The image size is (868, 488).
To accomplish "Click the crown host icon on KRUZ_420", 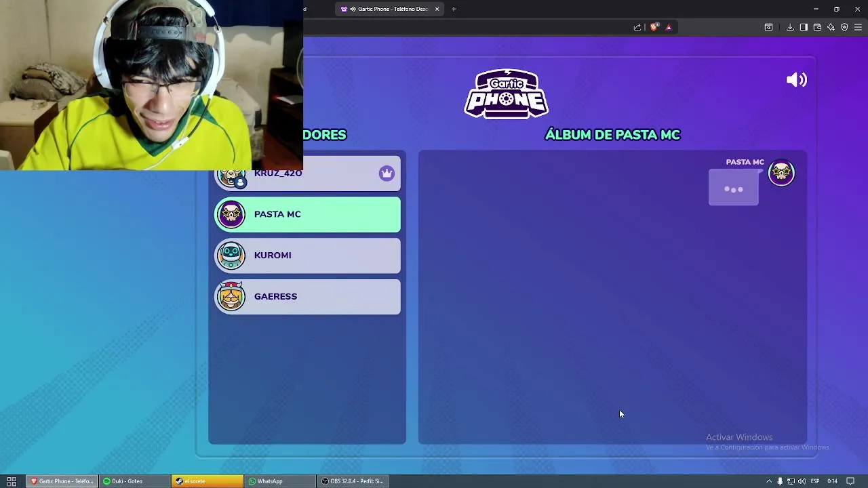I will tap(387, 174).
